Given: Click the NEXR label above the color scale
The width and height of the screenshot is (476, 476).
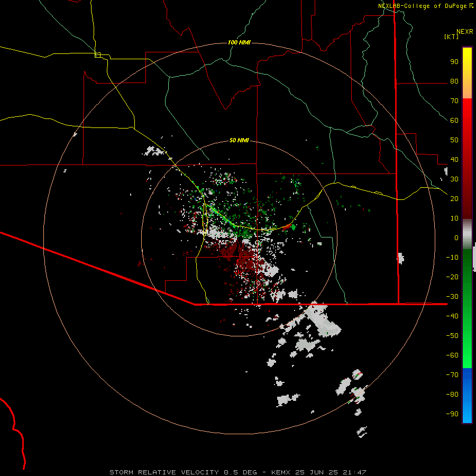Looking at the screenshot, I should (465, 32).
